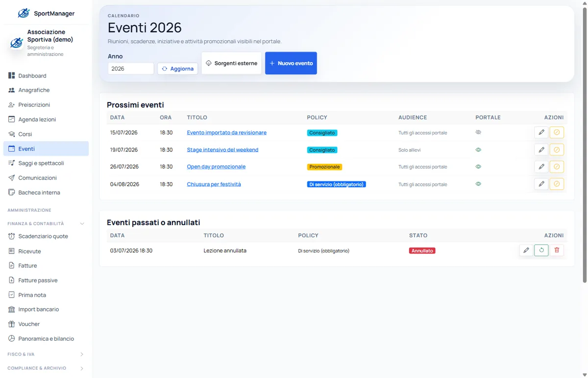Click the Lezione annullata title
Viewport: 588px width, 378px height.
[x=225, y=251]
